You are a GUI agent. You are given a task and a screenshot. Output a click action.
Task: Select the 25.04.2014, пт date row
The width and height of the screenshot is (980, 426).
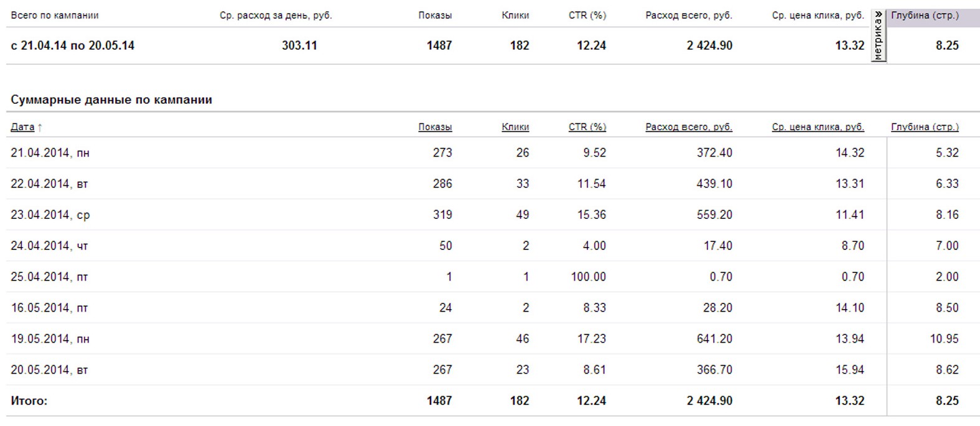[x=49, y=277]
